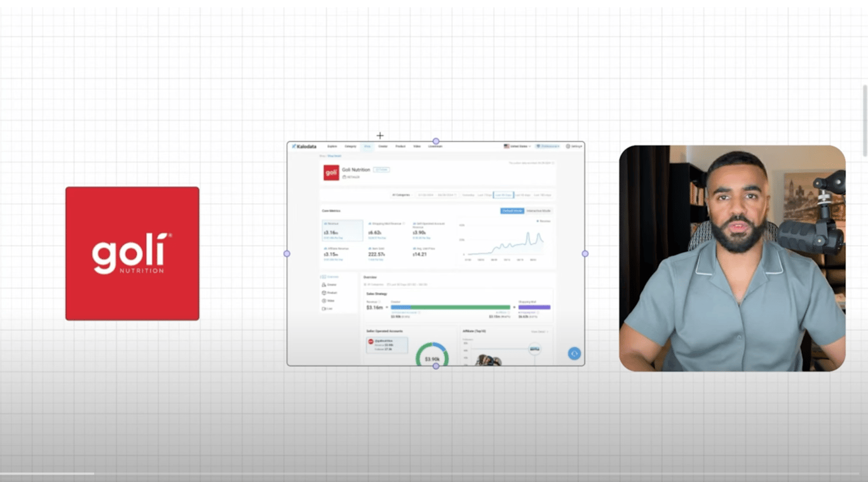Image resolution: width=868 pixels, height=482 pixels.
Task: Click the Kalodata logo
Action: 304,146
